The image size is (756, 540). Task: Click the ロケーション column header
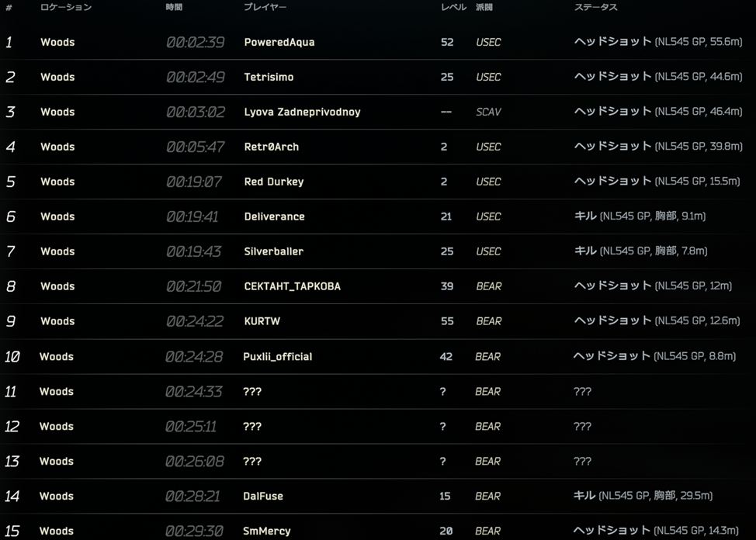click(66, 7)
